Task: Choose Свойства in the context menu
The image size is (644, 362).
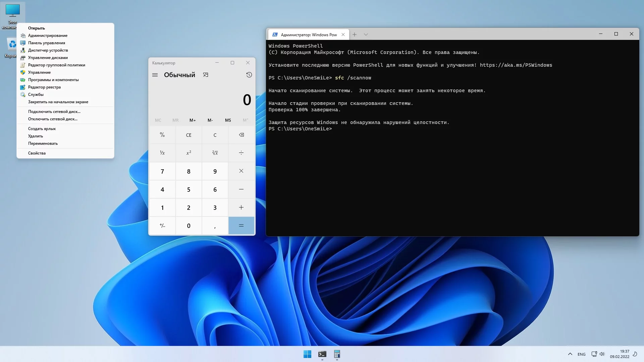Action: pos(37,153)
